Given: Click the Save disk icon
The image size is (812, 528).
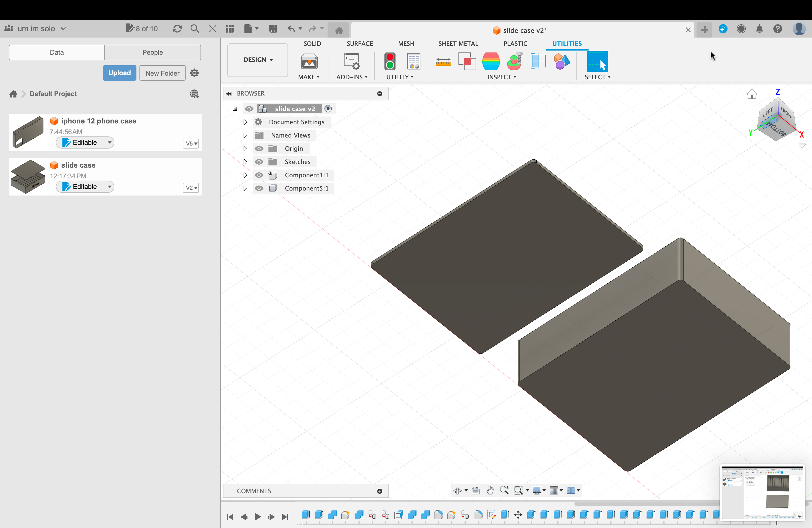Looking at the screenshot, I should click(x=273, y=29).
